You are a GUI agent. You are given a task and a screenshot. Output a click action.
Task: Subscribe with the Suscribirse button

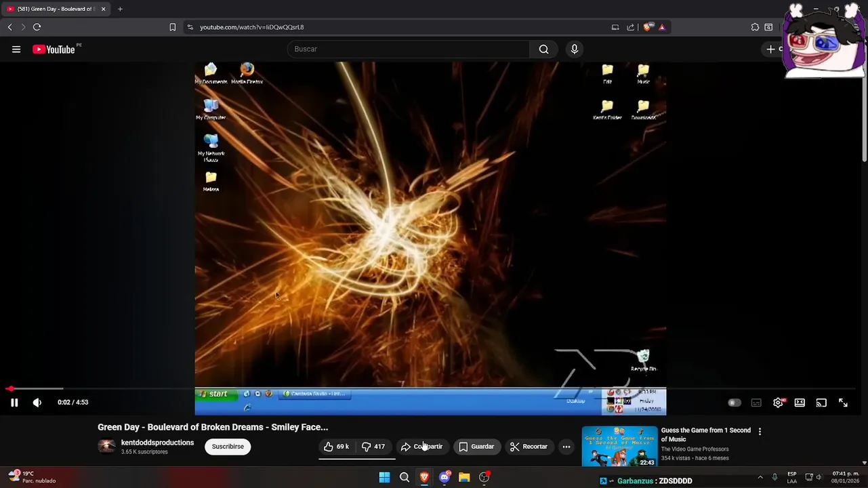pos(228,447)
